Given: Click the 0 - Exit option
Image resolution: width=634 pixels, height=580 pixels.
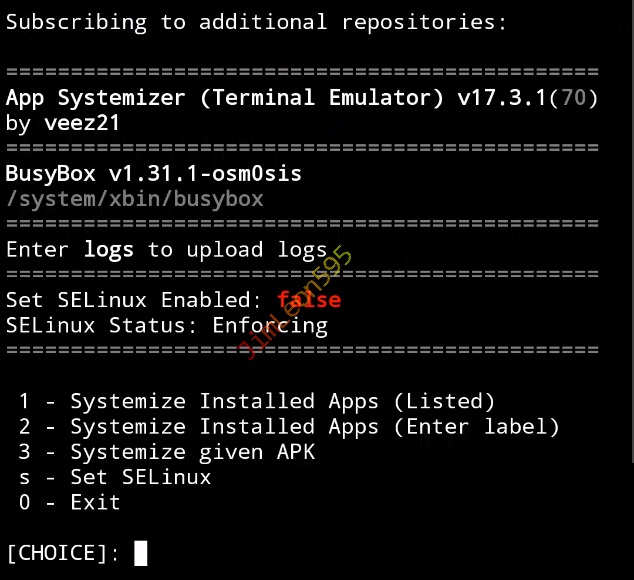Looking at the screenshot, I should click(x=69, y=502).
